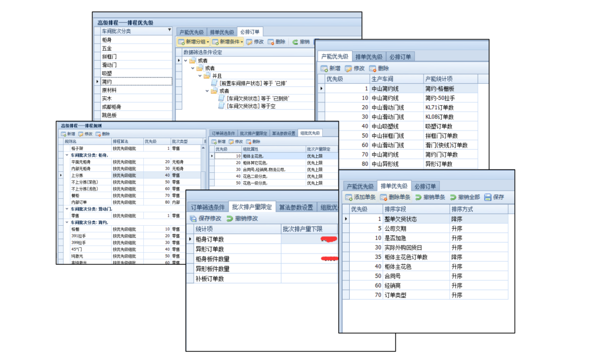Click the 保存修改 save changes icon

coord(193,219)
